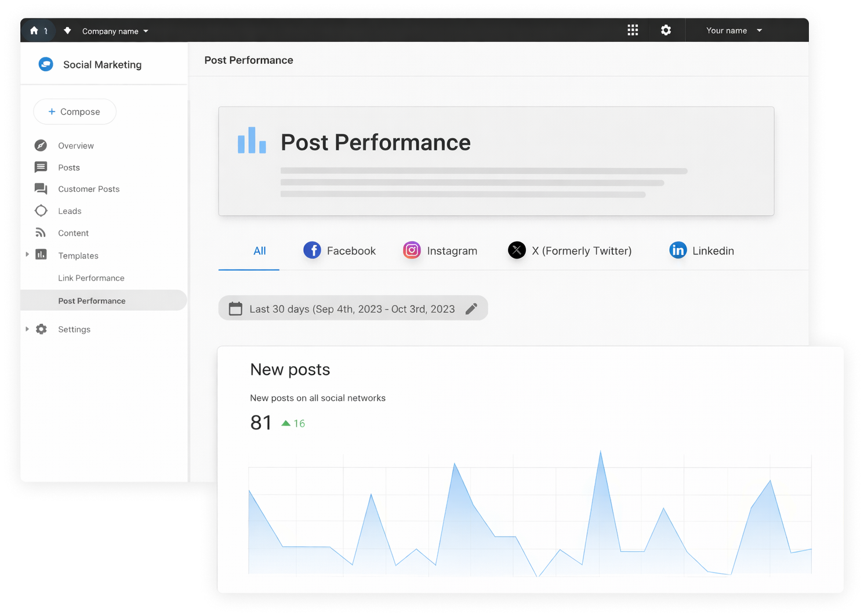Open the Compose post editor
Viewport: 864px width, 616px height.
74,111
